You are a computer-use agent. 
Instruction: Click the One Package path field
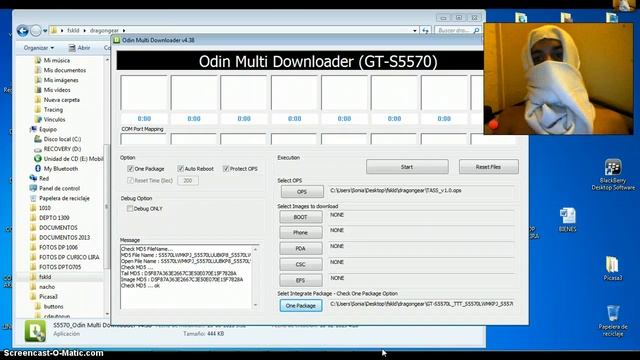pyautogui.click(x=421, y=304)
